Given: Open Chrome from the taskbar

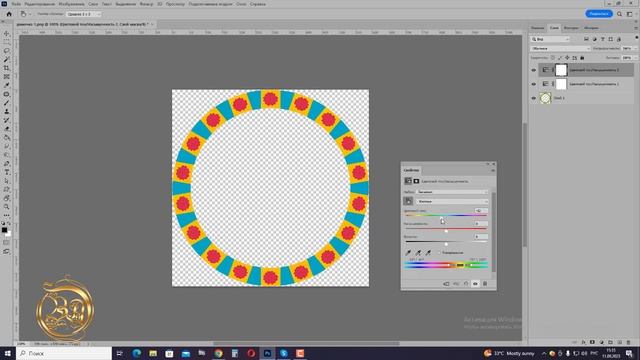Looking at the screenshot, I should click(x=218, y=353).
